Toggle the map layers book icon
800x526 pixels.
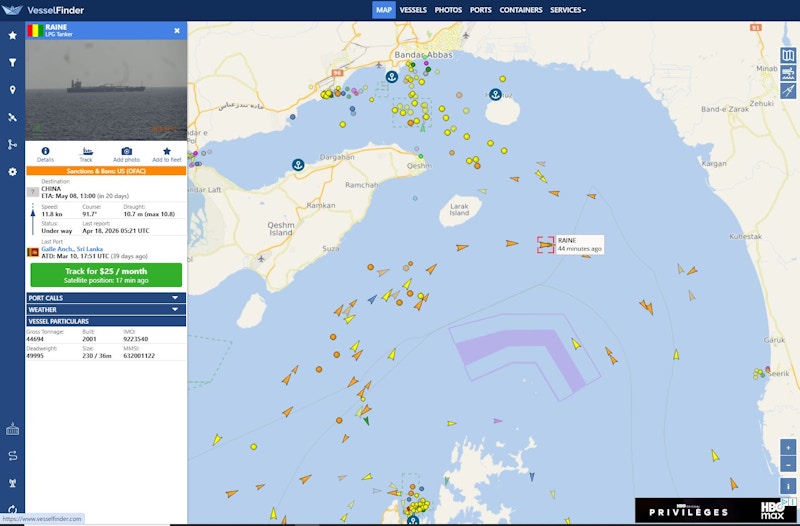pyautogui.click(x=788, y=55)
